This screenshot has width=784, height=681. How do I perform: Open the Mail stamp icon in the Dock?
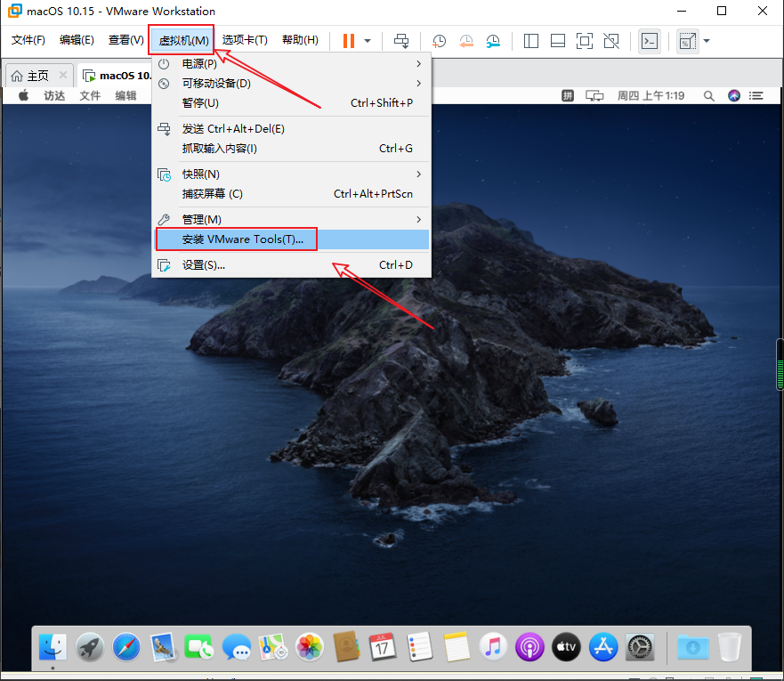[x=163, y=647]
